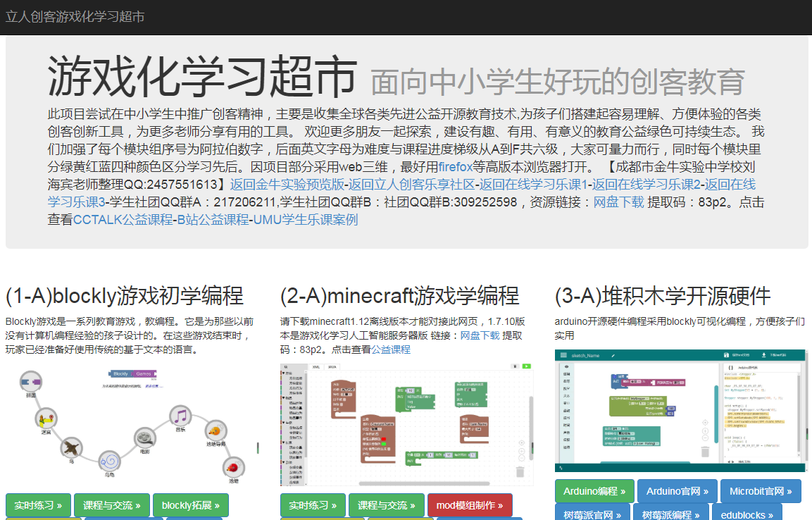Viewport: 812px width, 520px height.
Task: Open the B站公益课程 link
Action: 213,220
